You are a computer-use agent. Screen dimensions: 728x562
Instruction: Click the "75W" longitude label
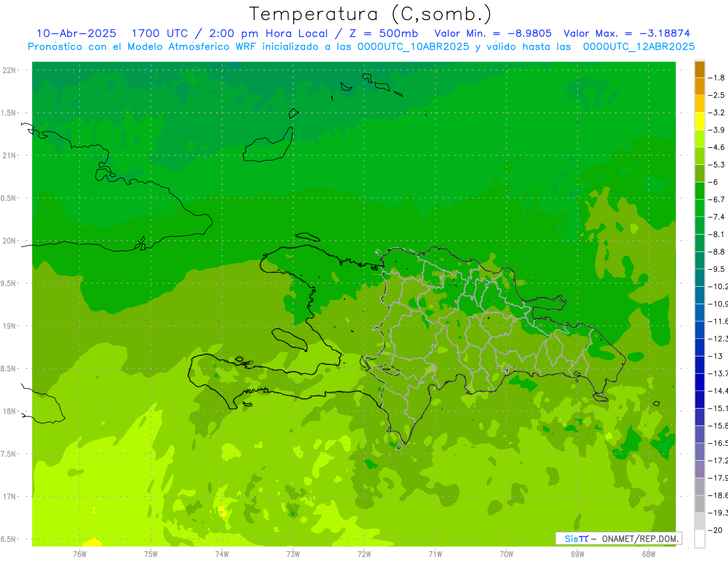coord(150,554)
